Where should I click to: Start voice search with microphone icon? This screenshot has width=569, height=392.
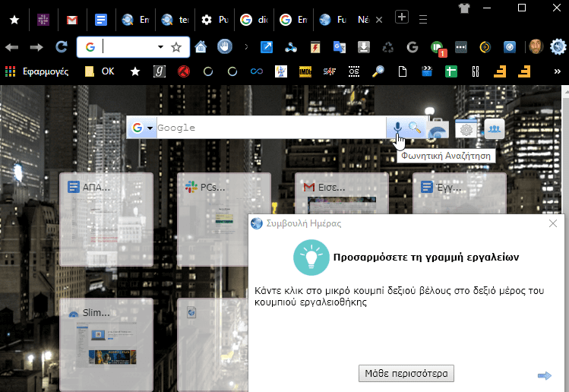[397, 128]
